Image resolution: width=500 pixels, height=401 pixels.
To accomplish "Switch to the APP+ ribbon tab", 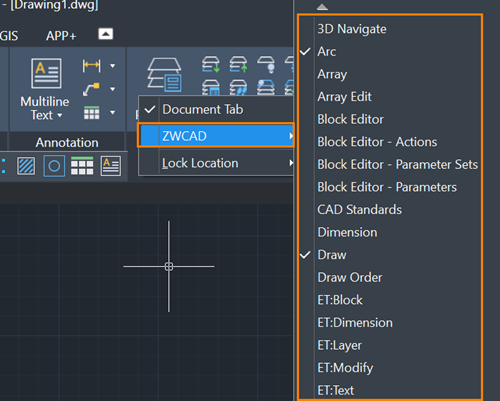I will [x=61, y=36].
